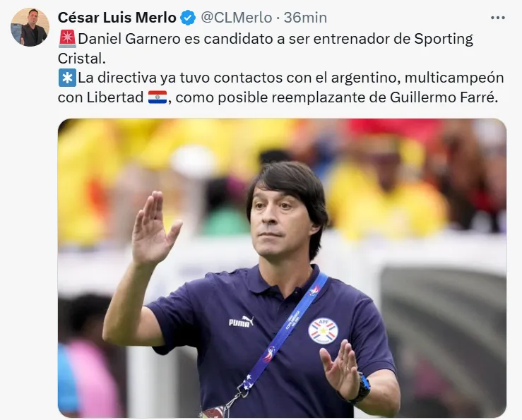Click César Luis Merlo's profile avatar
The image size is (522, 420).
(x=30, y=27)
